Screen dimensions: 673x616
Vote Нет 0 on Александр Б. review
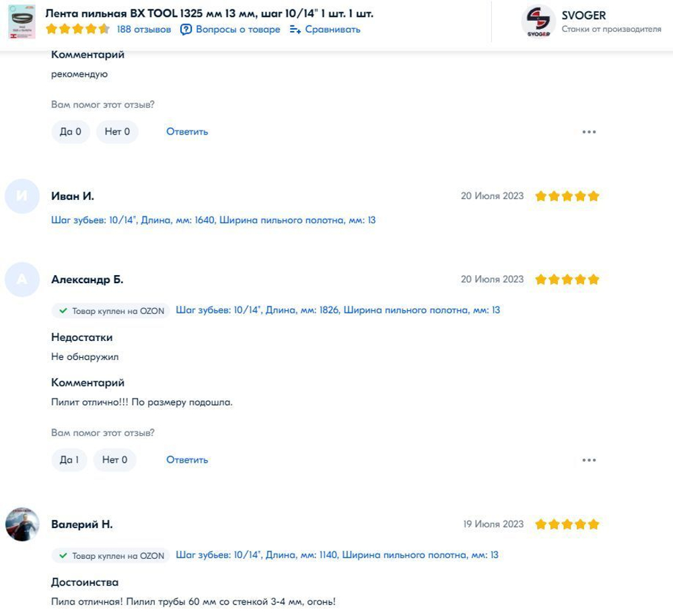pos(114,460)
